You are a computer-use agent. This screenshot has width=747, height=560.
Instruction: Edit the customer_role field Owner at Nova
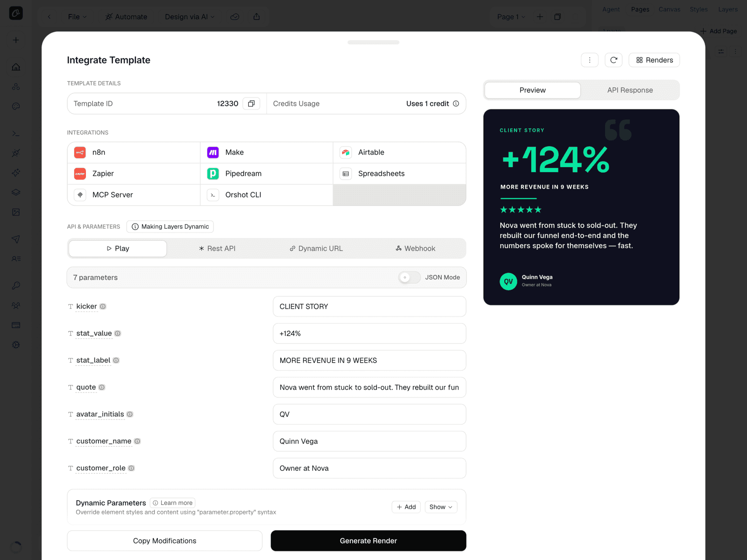pos(369,469)
